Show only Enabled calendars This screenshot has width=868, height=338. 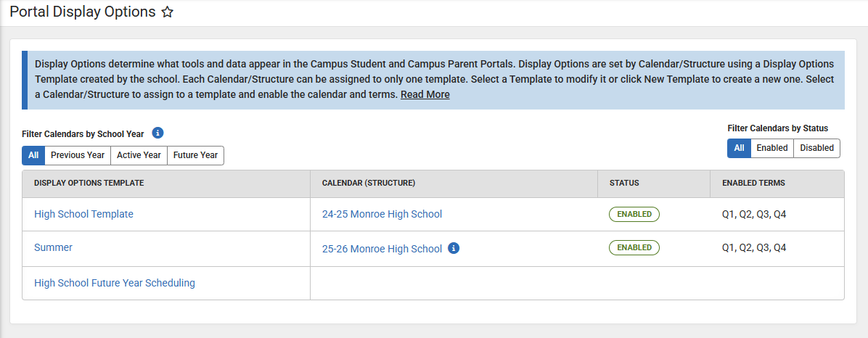(x=771, y=148)
